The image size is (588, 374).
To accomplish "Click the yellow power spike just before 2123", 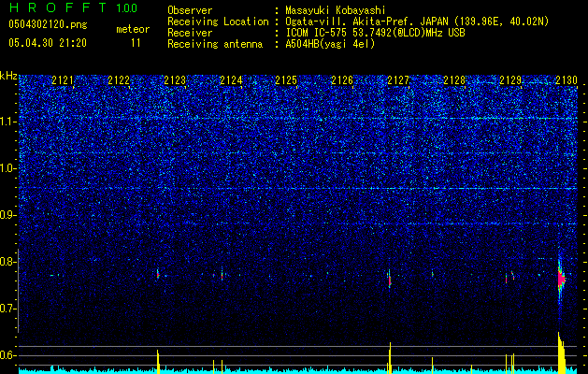I will 158,362.
